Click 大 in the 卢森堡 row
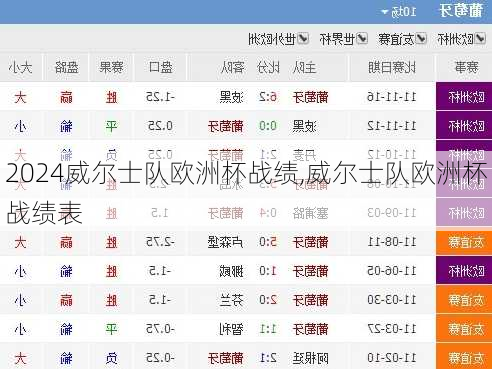492x369 pixels. coord(20,242)
